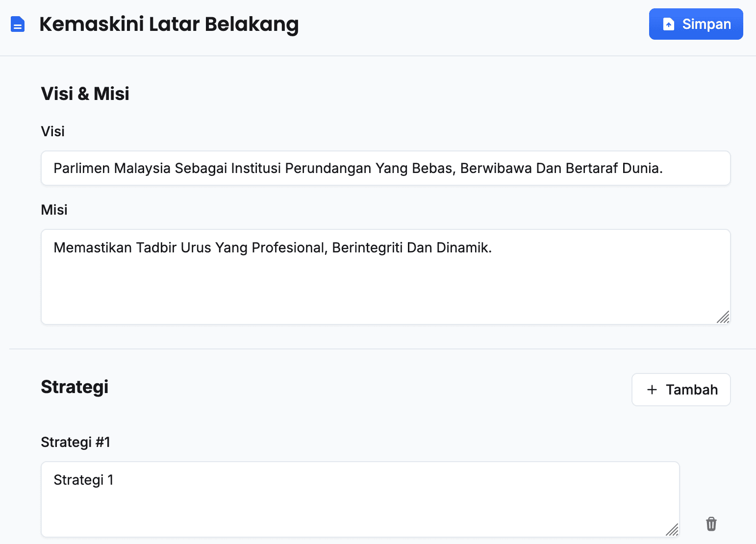Click the upload icon inside Simpan button

pyautogui.click(x=669, y=24)
